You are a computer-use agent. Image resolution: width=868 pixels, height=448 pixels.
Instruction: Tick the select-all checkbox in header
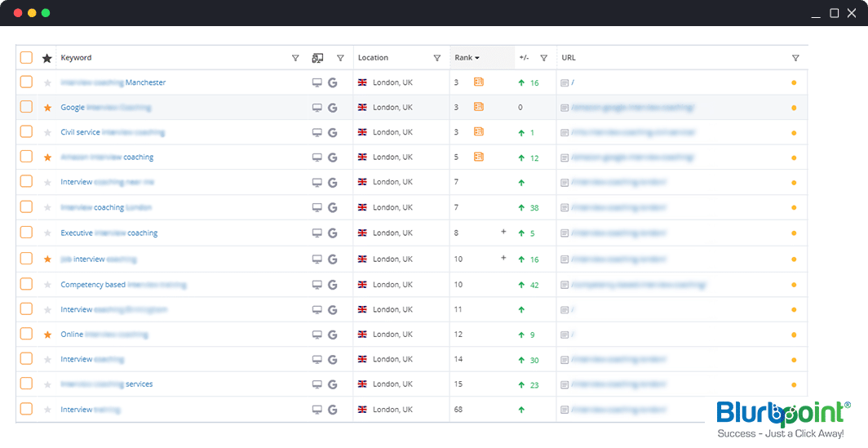(x=26, y=58)
